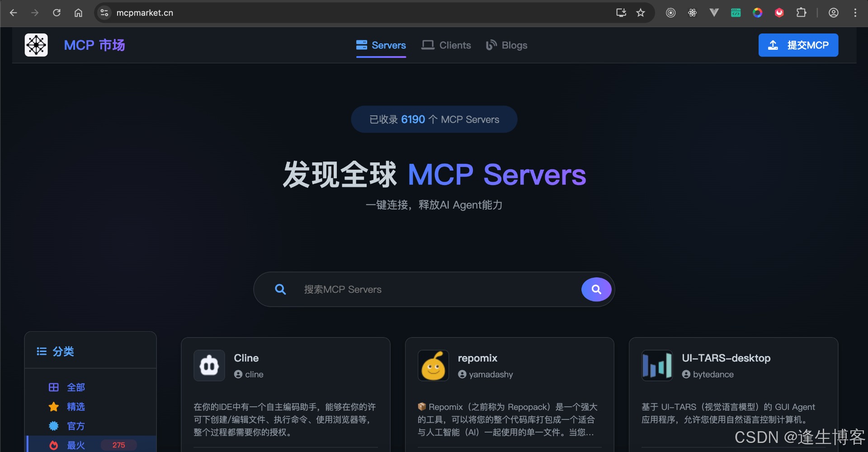Click the 提交MCP button

(x=798, y=45)
